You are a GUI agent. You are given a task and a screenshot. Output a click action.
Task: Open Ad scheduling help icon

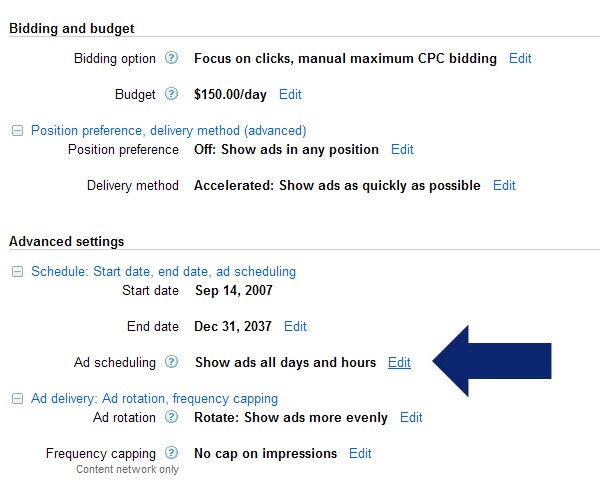(171, 362)
